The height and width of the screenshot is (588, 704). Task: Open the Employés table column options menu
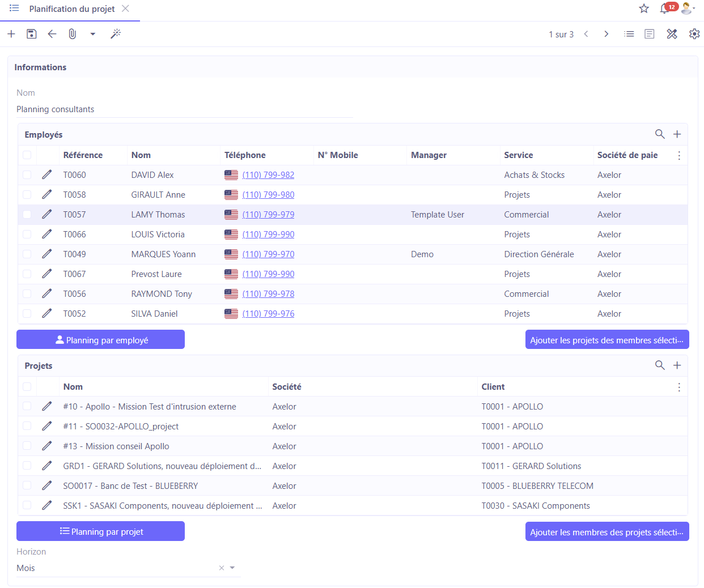[679, 155]
